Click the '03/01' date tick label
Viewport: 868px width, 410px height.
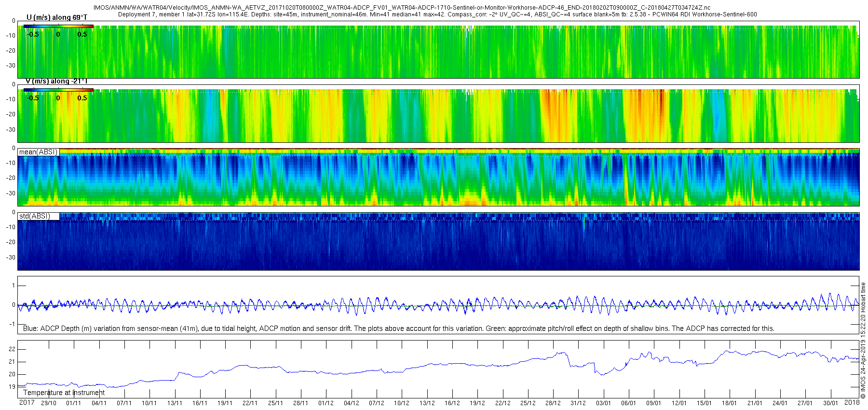(603, 403)
